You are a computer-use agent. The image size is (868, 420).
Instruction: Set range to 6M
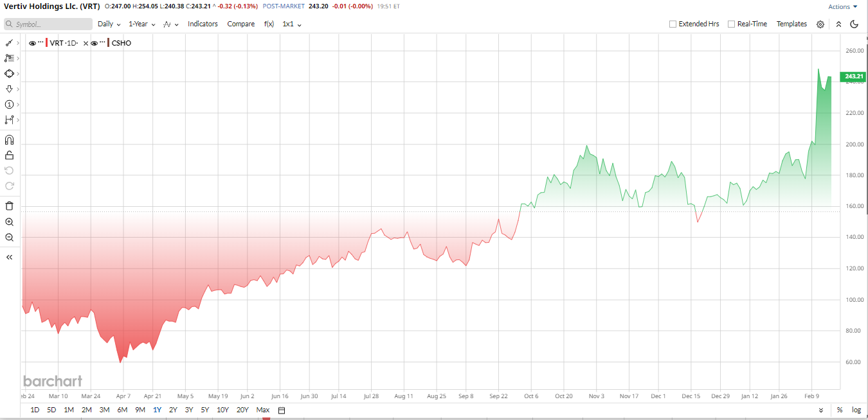tap(122, 410)
